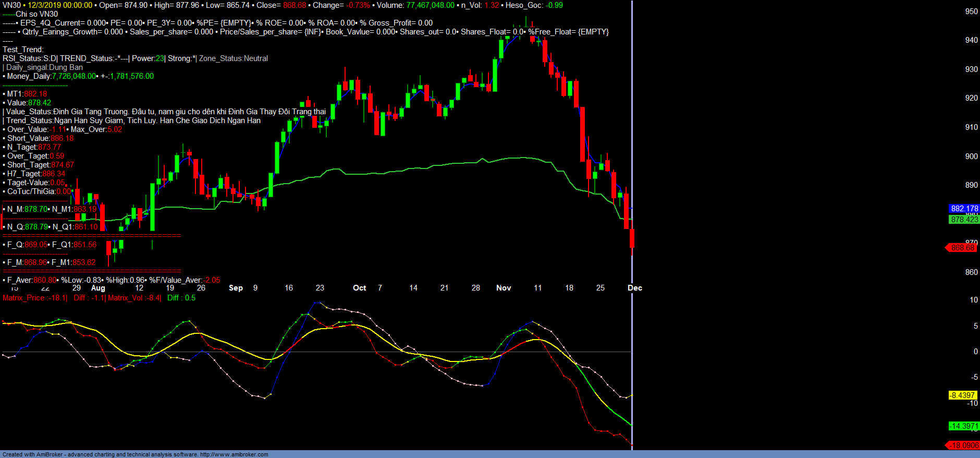
Task: Click the amibroker.com link in the footer
Action: click(x=234, y=454)
